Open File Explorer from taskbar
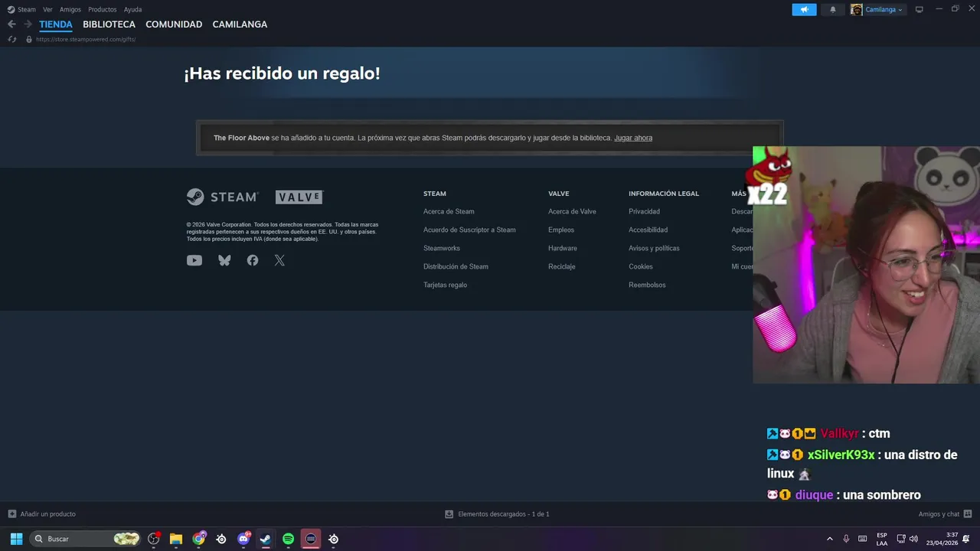The height and width of the screenshot is (551, 980). pos(176,539)
